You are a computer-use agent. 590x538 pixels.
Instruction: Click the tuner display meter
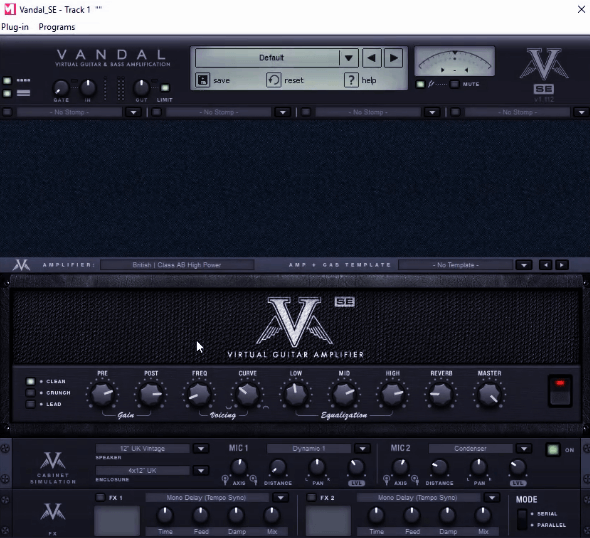[455, 61]
